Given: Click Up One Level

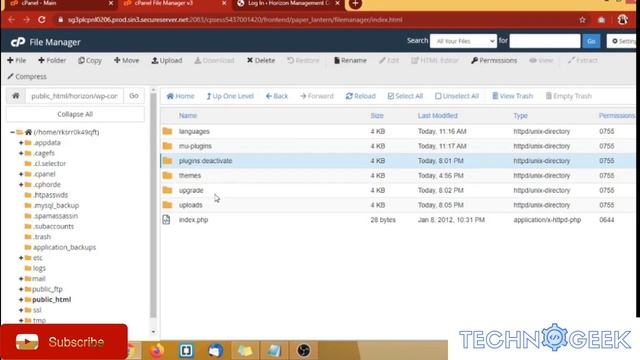Looking at the screenshot, I should click(x=230, y=96).
